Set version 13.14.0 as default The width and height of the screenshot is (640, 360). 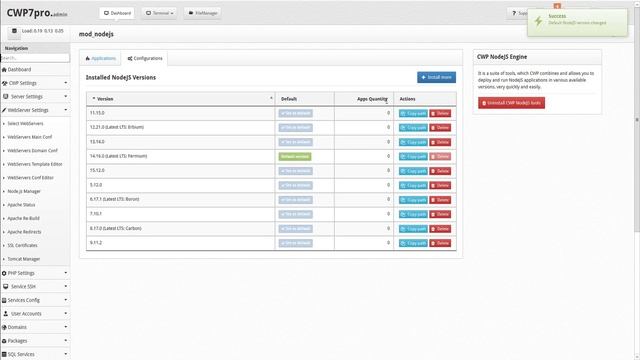(296, 142)
